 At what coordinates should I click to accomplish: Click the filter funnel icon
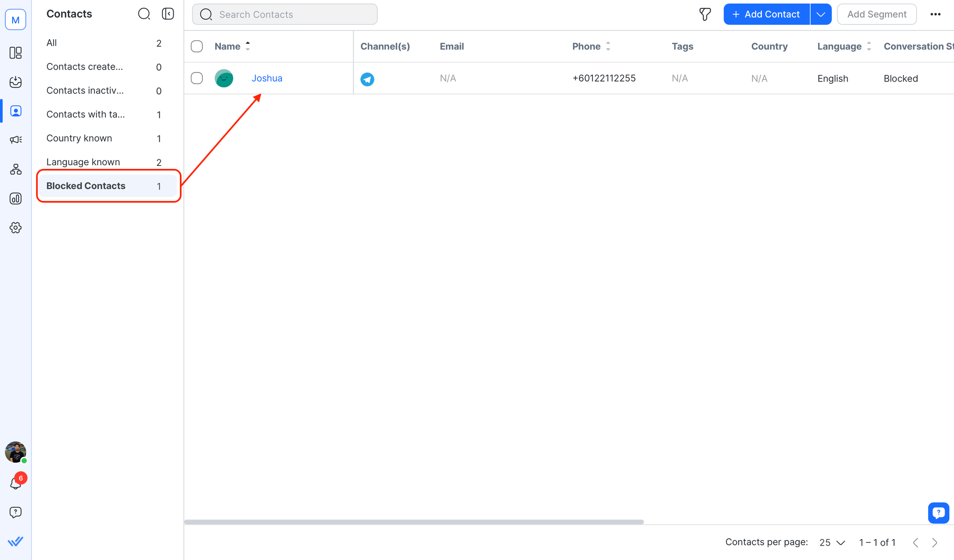tap(705, 14)
